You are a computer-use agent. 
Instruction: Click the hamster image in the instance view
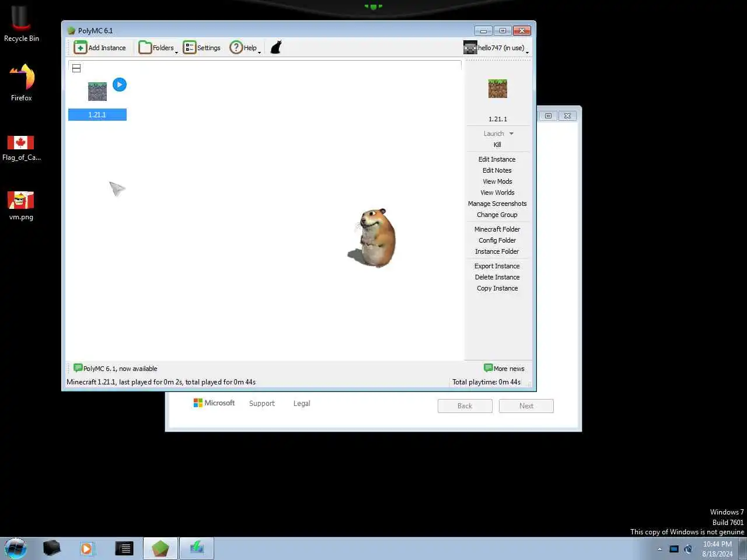[x=372, y=238]
